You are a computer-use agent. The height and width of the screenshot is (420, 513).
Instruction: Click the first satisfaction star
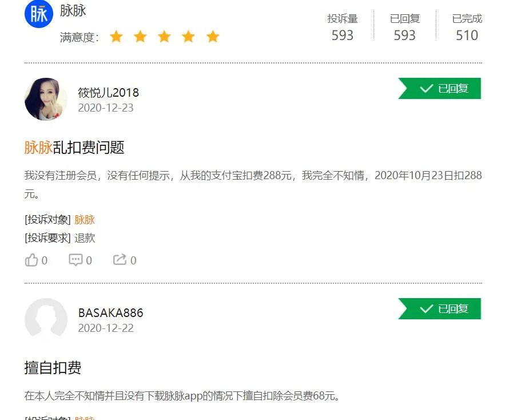click(116, 37)
